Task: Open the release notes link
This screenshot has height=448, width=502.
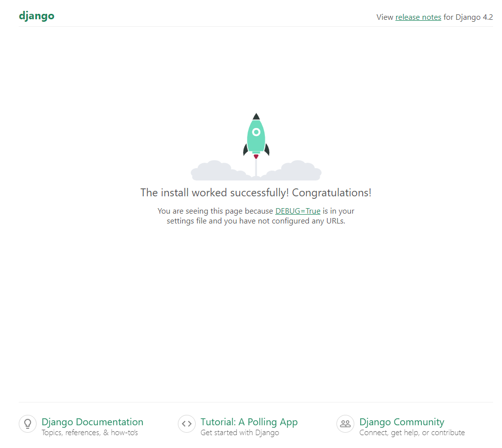Action: pos(418,17)
